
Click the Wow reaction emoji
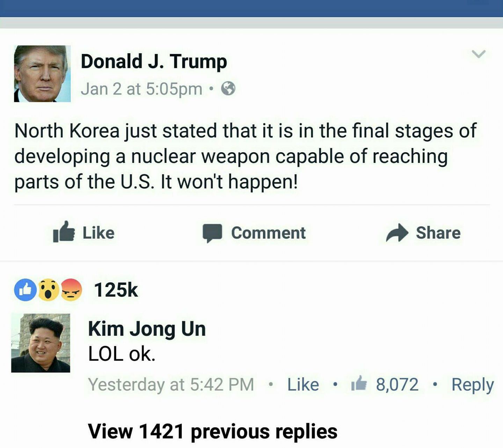(x=49, y=290)
